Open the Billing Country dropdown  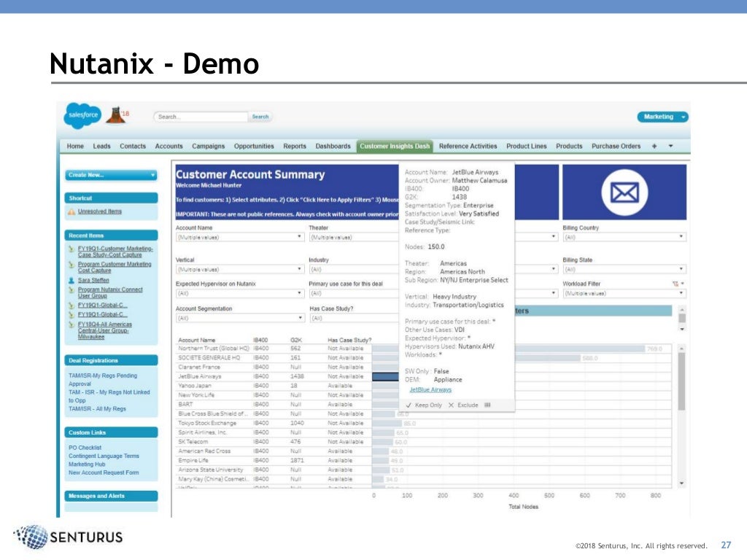(624, 237)
